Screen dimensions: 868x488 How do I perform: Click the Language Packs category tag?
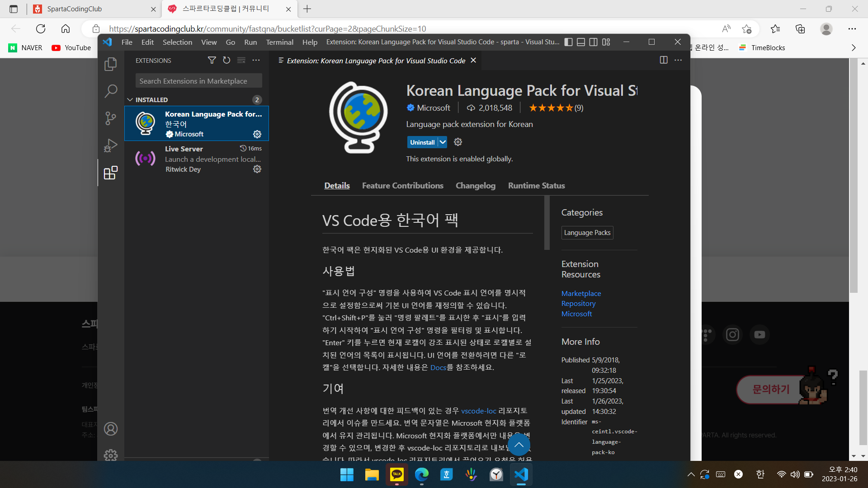pos(587,232)
